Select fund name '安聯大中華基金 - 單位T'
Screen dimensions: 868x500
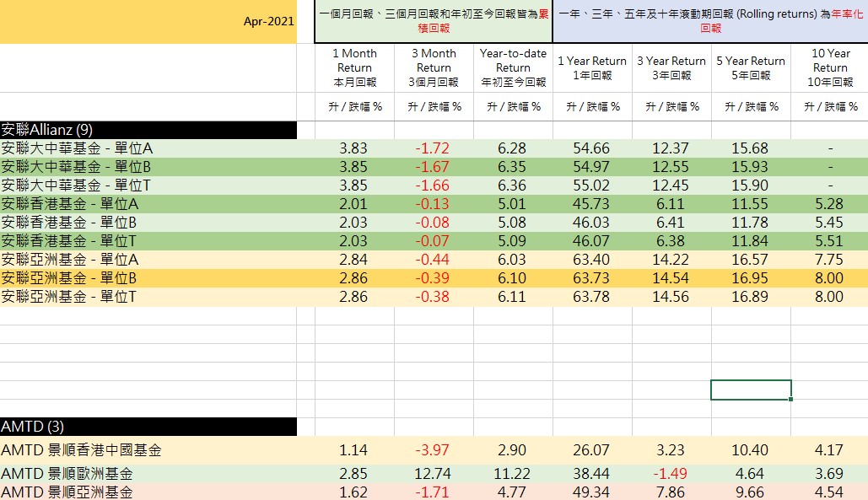(76, 185)
